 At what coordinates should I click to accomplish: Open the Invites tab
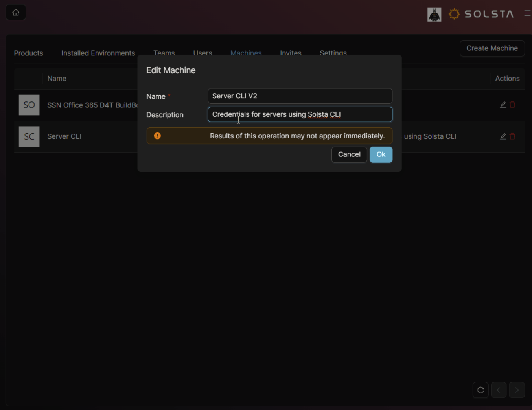[291, 52]
